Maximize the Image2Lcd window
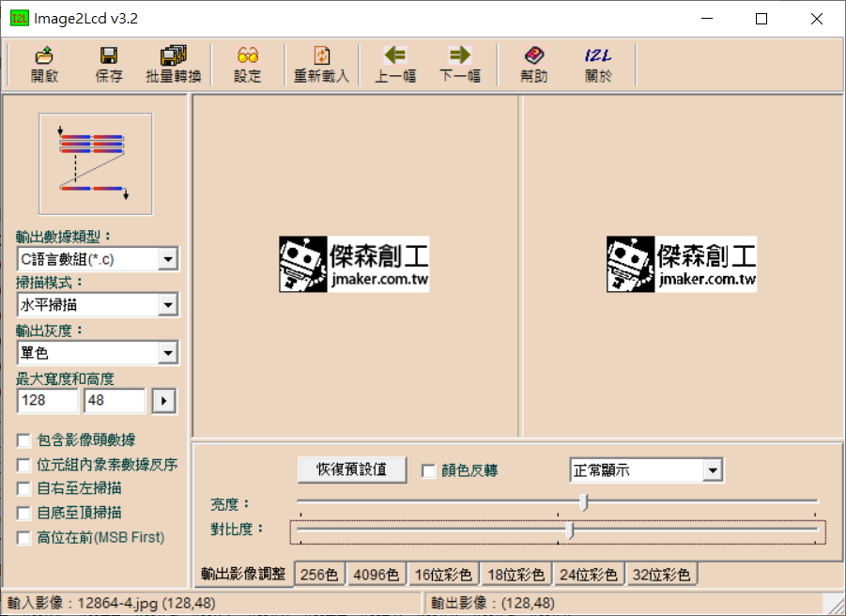Image resolution: width=846 pixels, height=616 pixels. [x=761, y=19]
